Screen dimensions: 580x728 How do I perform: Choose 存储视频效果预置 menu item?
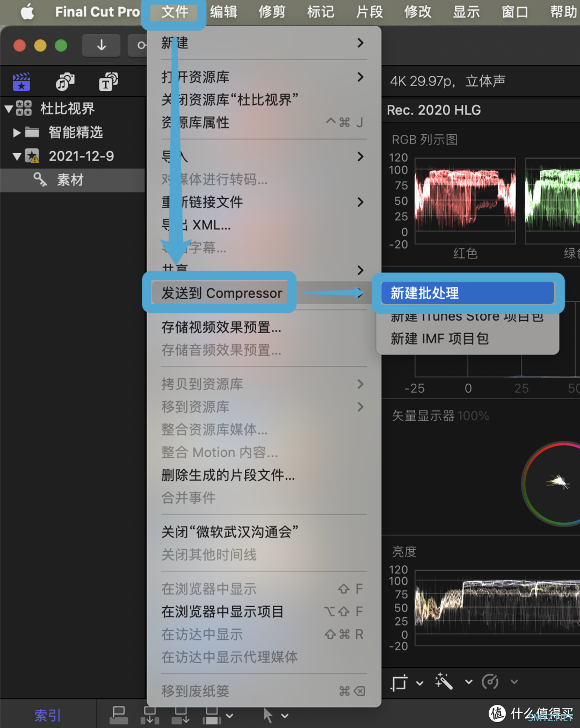264,327
